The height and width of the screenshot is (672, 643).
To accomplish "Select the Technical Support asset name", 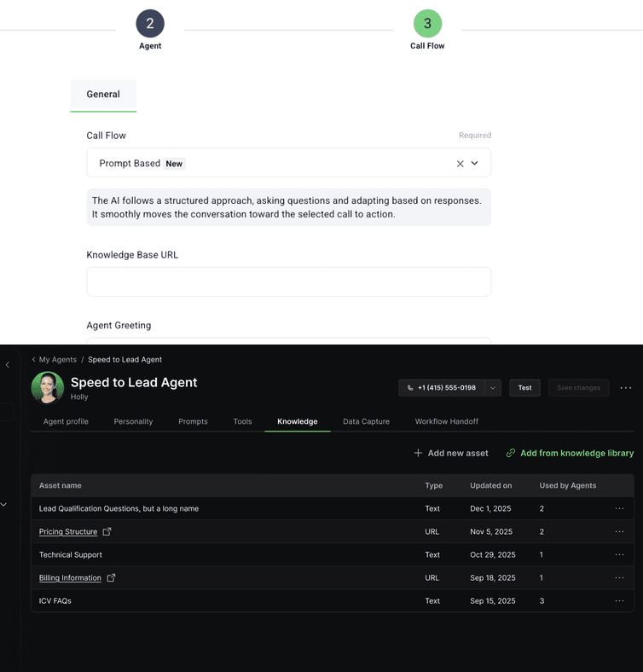I will (x=71, y=555).
